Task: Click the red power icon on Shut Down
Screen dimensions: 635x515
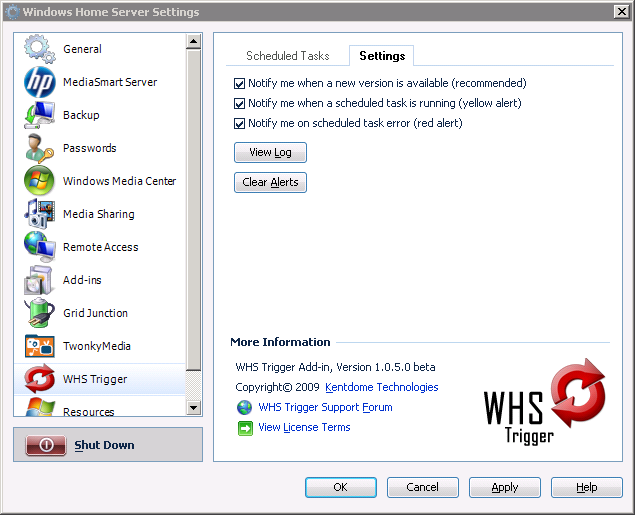Action: coord(46,445)
